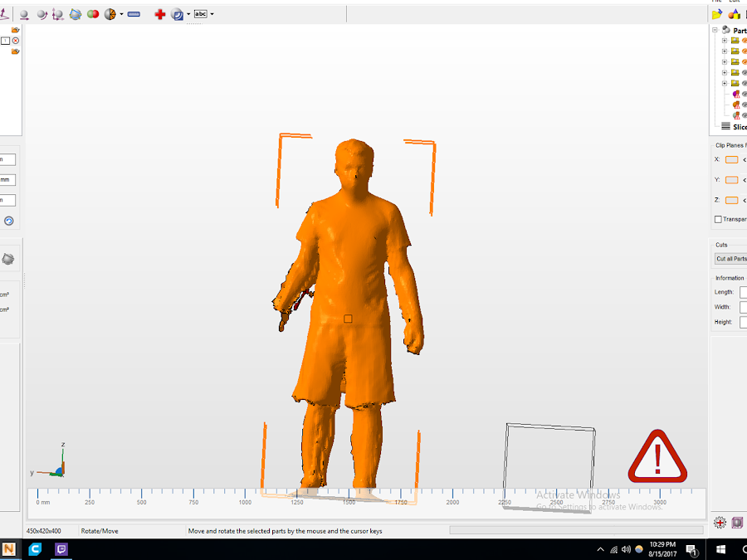Click the red warning triangle indicator

[657, 456]
